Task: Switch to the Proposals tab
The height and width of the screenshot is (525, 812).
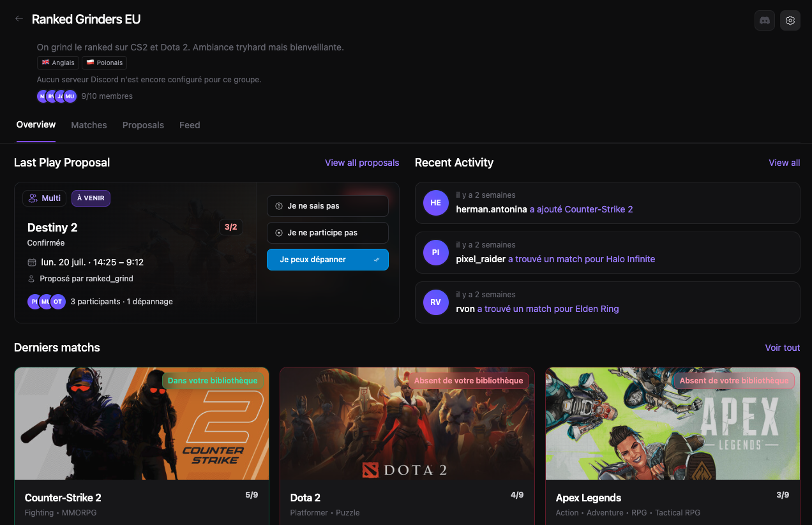Action: (x=143, y=125)
